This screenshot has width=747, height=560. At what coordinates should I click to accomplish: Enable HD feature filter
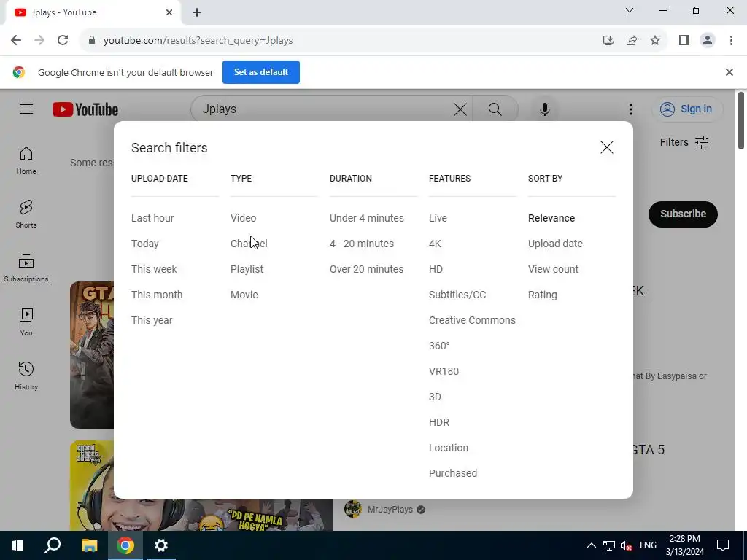(x=436, y=269)
